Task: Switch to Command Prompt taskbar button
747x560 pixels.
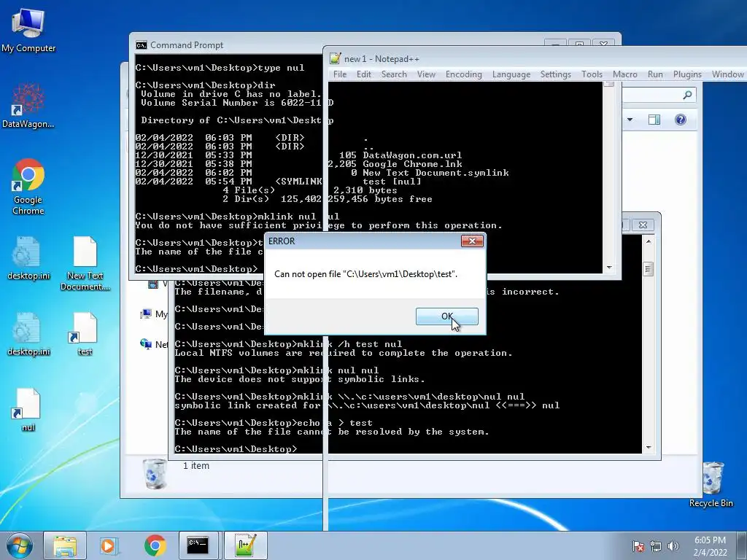Action: (198, 545)
